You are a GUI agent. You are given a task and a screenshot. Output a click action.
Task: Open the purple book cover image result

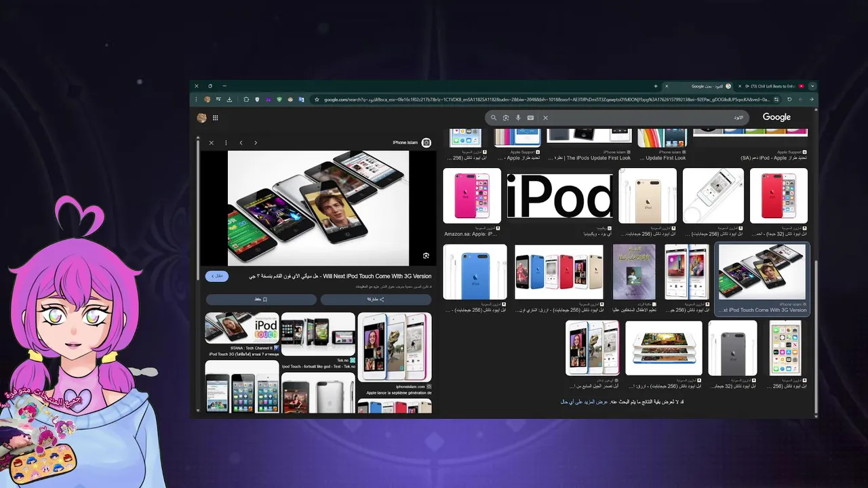tap(634, 272)
